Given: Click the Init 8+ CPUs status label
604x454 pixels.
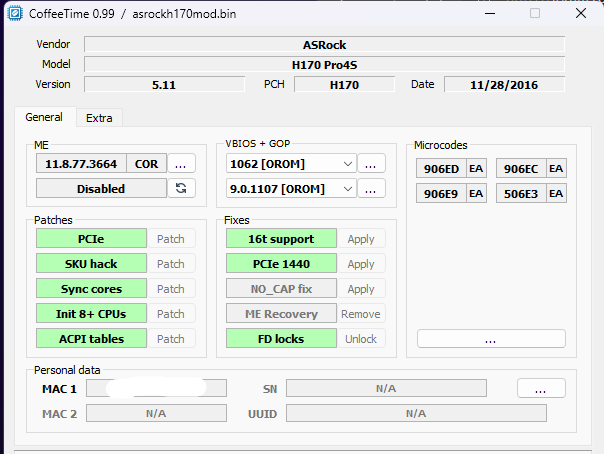Looking at the screenshot, I should point(91,314).
